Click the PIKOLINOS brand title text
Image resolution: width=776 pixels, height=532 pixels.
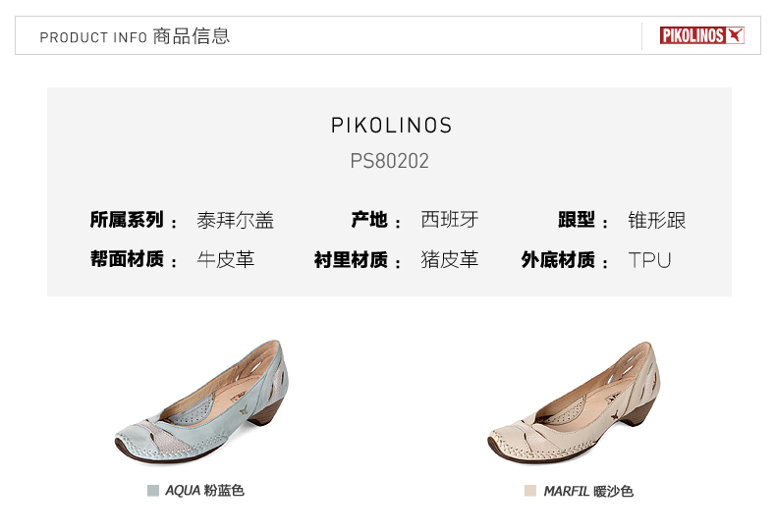pyautogui.click(x=391, y=126)
